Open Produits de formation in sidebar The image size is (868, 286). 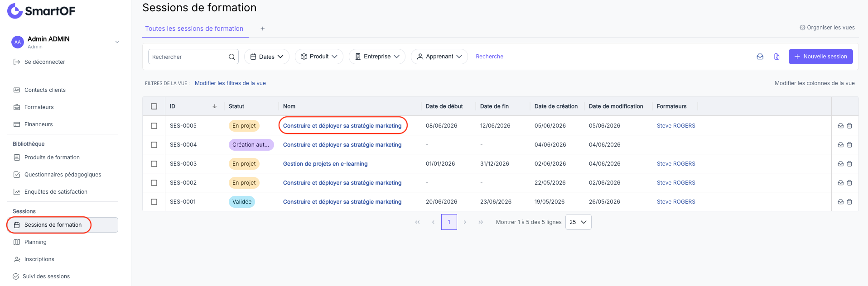(x=52, y=157)
